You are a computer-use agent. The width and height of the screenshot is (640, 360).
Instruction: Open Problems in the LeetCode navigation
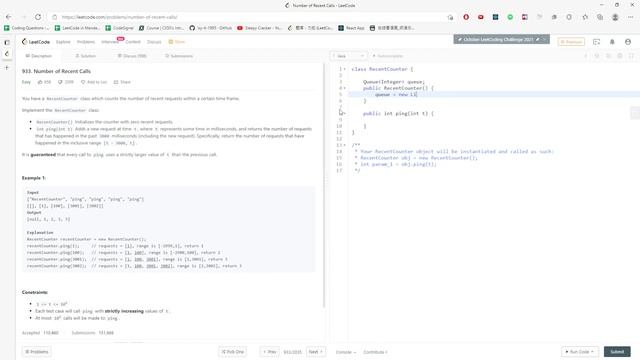click(86, 42)
